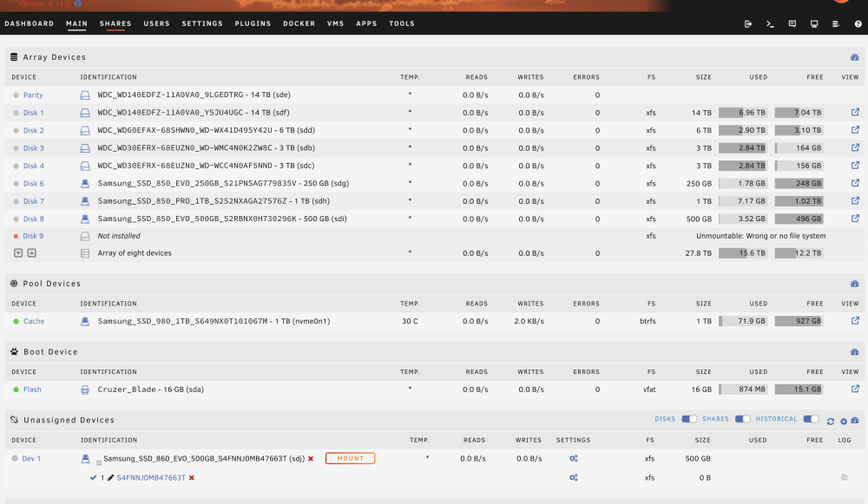Viewport: 868px width, 504px height.
Task: Click Cache free bar 927 GB
Action: click(x=799, y=321)
